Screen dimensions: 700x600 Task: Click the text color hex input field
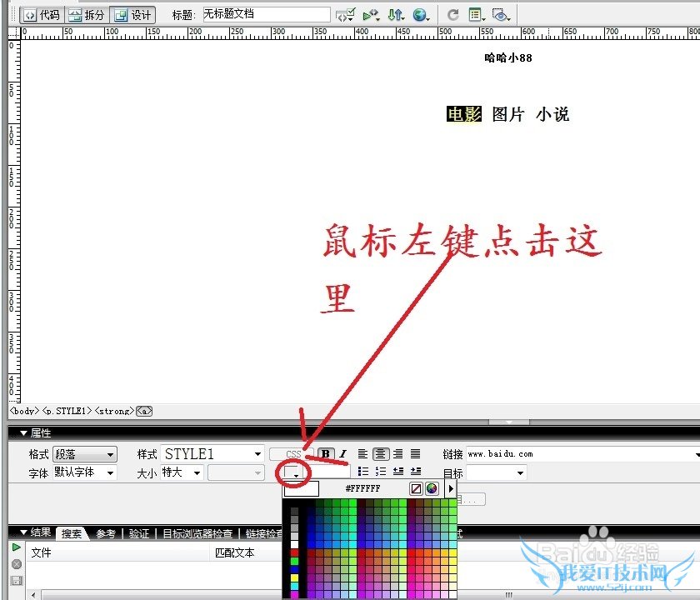pyautogui.click(x=328, y=472)
